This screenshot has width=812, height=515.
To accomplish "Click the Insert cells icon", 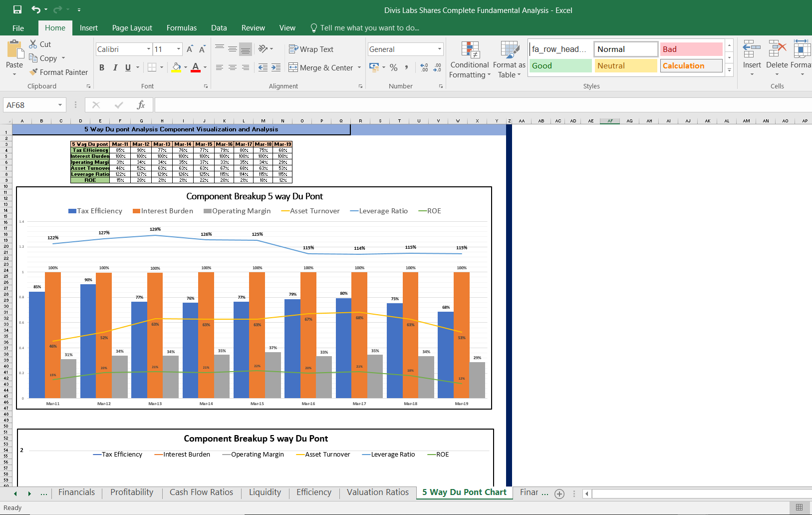I will point(752,49).
